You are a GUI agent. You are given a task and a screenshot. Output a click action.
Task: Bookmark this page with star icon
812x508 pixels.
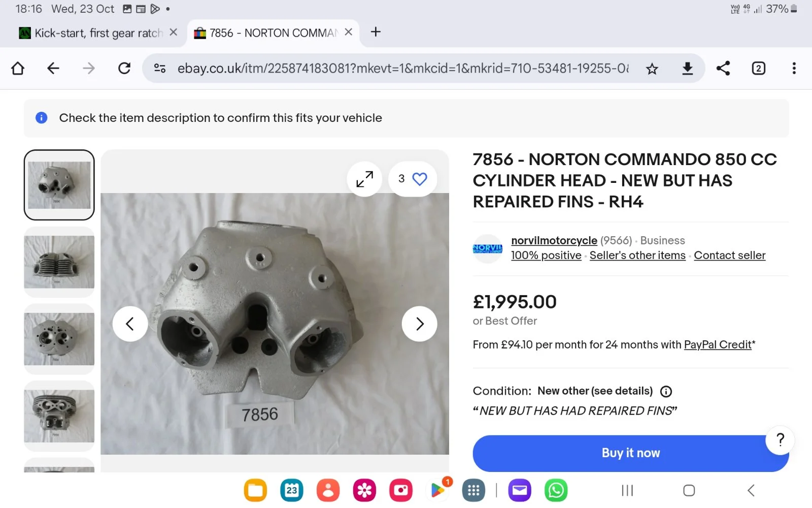click(x=652, y=69)
